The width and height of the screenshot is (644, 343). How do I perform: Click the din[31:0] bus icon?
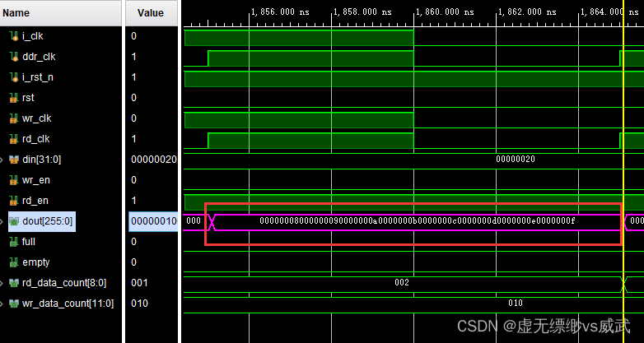point(14,160)
